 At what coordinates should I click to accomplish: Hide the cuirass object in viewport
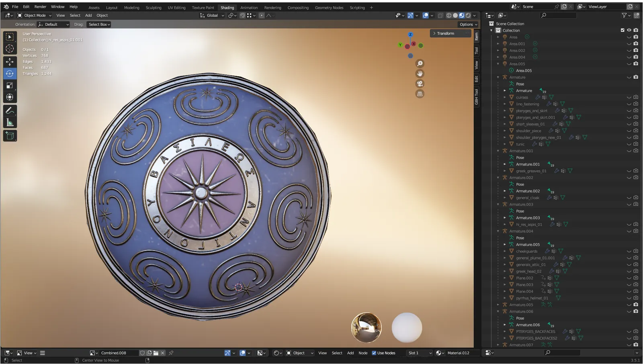click(629, 97)
